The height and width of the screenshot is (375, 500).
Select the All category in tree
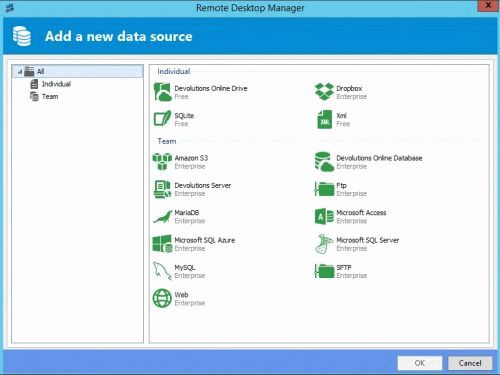(78, 71)
